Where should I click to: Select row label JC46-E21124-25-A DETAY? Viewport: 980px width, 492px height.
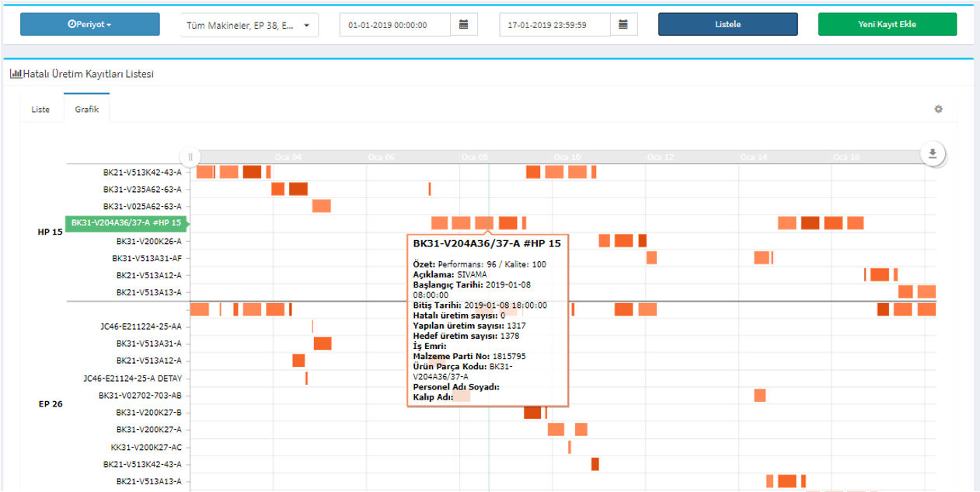[132, 379]
